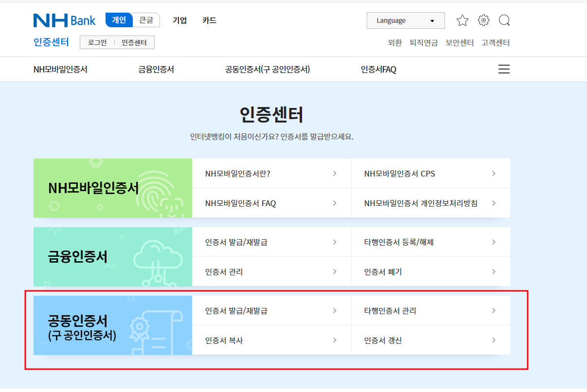The image size is (587, 392).
Task: Open settings via the gear icon
Action: (x=483, y=20)
